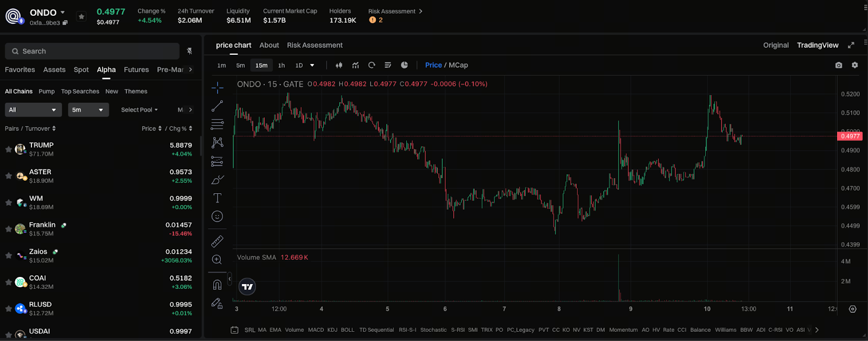The width and height of the screenshot is (868, 341).
Task: Favorite the ASTER pair star
Action: [x=9, y=176]
